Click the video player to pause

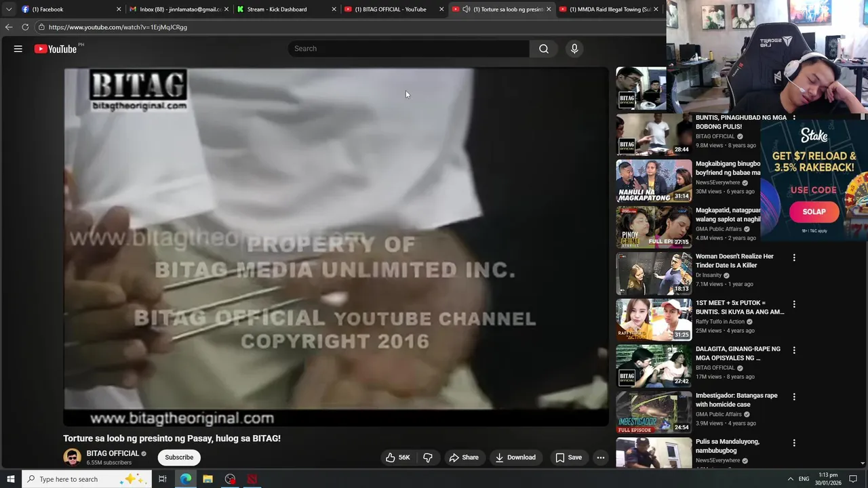click(336, 247)
